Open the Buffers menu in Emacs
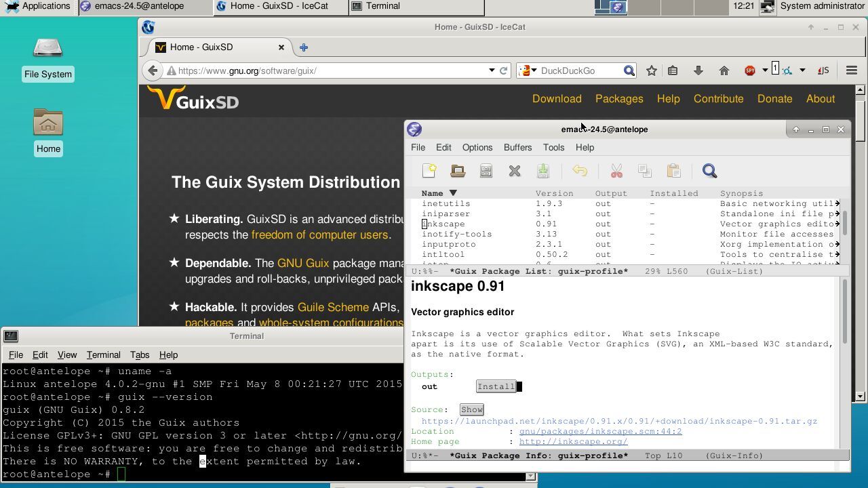The height and width of the screenshot is (488, 868). coord(517,147)
